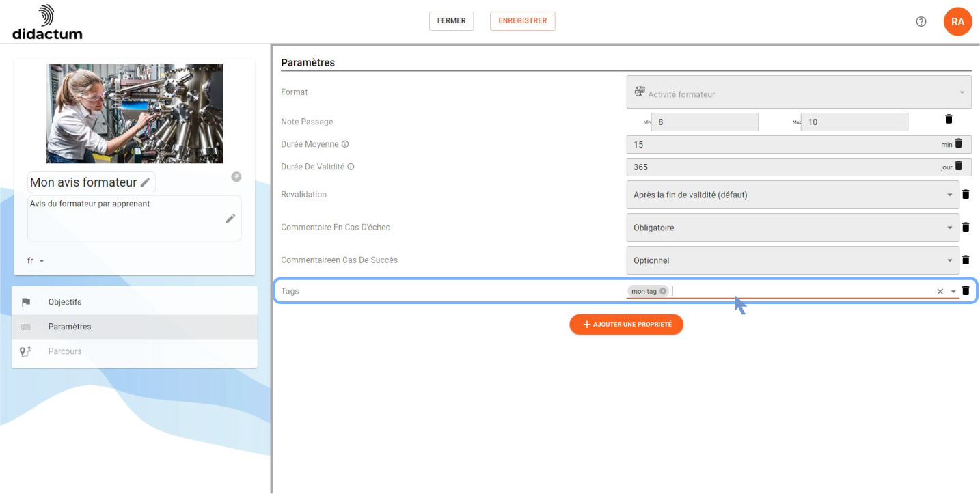Go to Objectifs section

point(135,302)
